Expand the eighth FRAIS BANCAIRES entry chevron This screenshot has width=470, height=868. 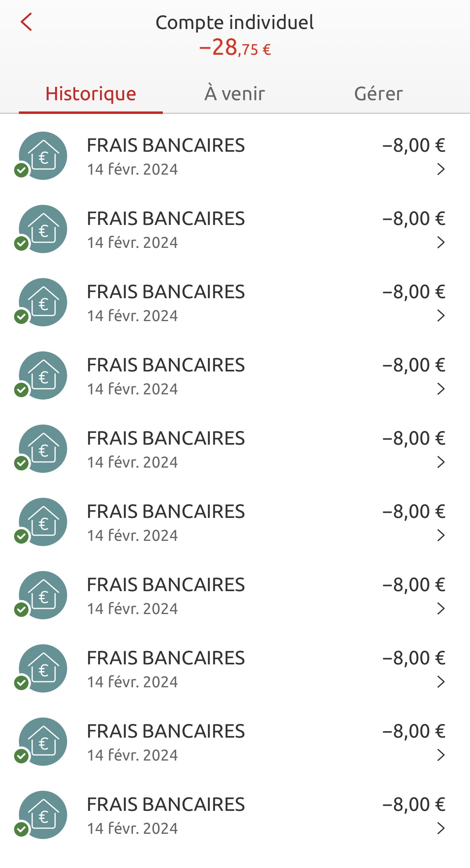pyautogui.click(x=441, y=682)
